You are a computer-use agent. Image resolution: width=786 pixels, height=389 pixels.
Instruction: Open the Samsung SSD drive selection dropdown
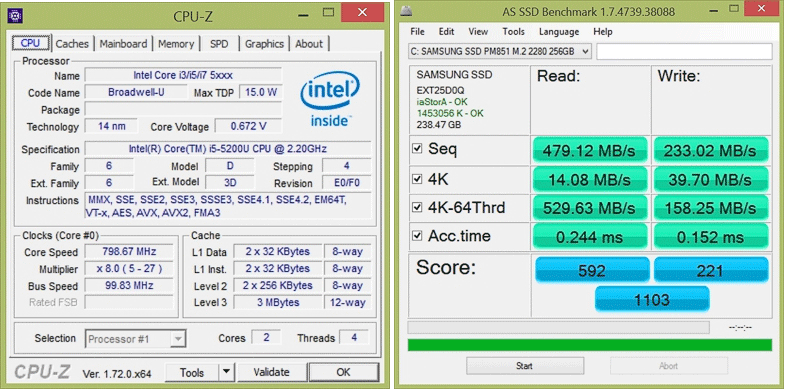pyautogui.click(x=500, y=51)
